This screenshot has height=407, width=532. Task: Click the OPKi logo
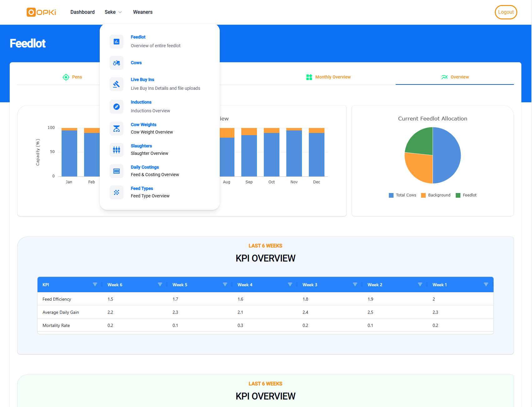click(x=41, y=12)
